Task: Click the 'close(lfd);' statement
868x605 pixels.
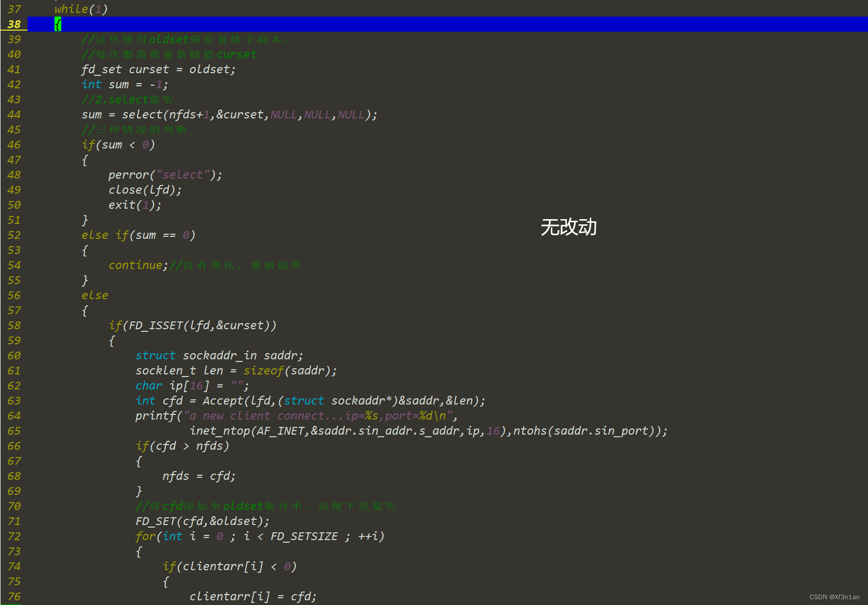Action: [145, 190]
